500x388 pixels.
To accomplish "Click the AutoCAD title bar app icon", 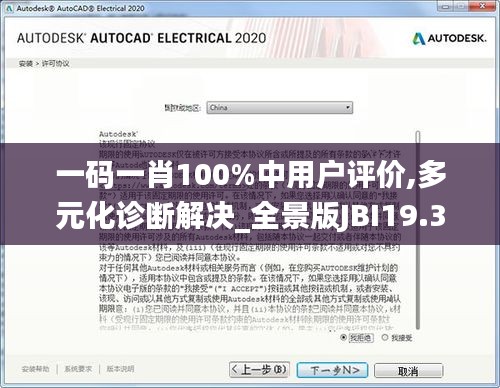I will [9, 8].
